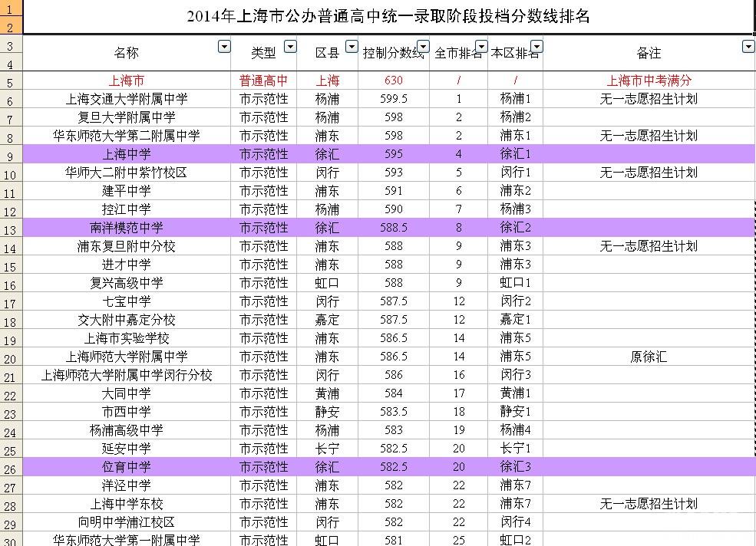Open the 控制分数线 column filter dropdown

[x=424, y=47]
